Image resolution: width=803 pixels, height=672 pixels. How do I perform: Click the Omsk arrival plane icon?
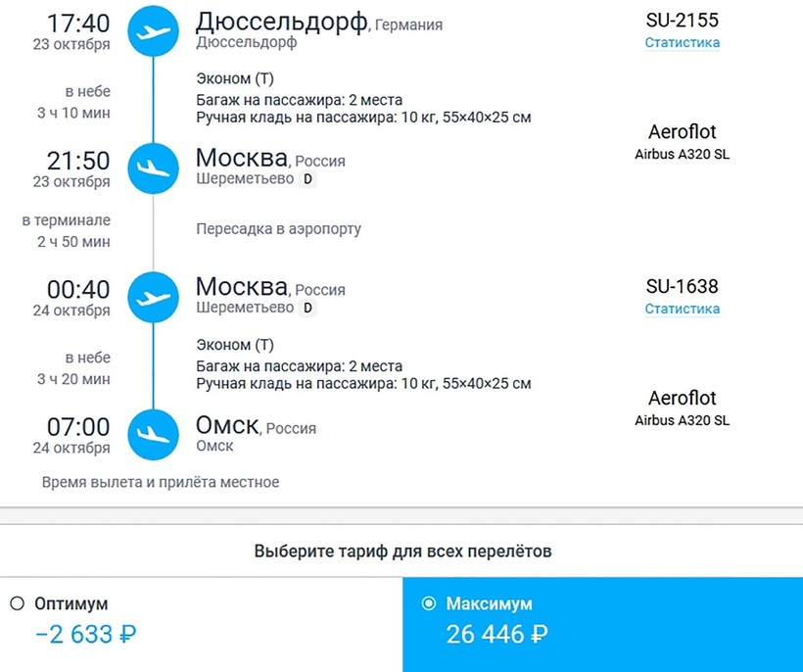coord(154,433)
